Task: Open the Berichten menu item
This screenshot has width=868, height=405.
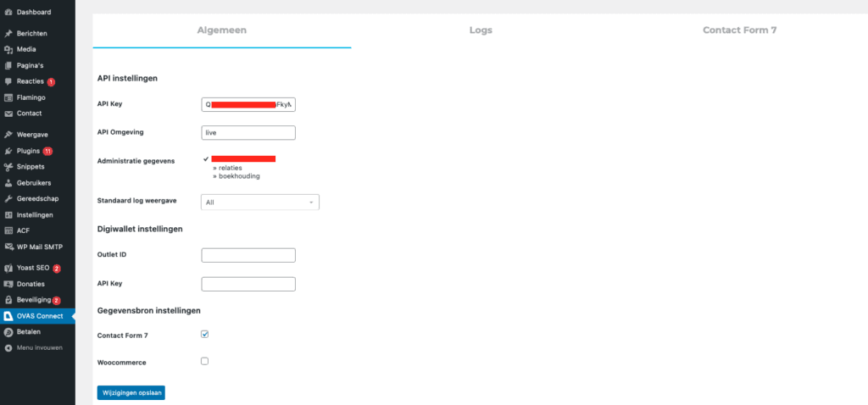Action: pyautogui.click(x=32, y=34)
